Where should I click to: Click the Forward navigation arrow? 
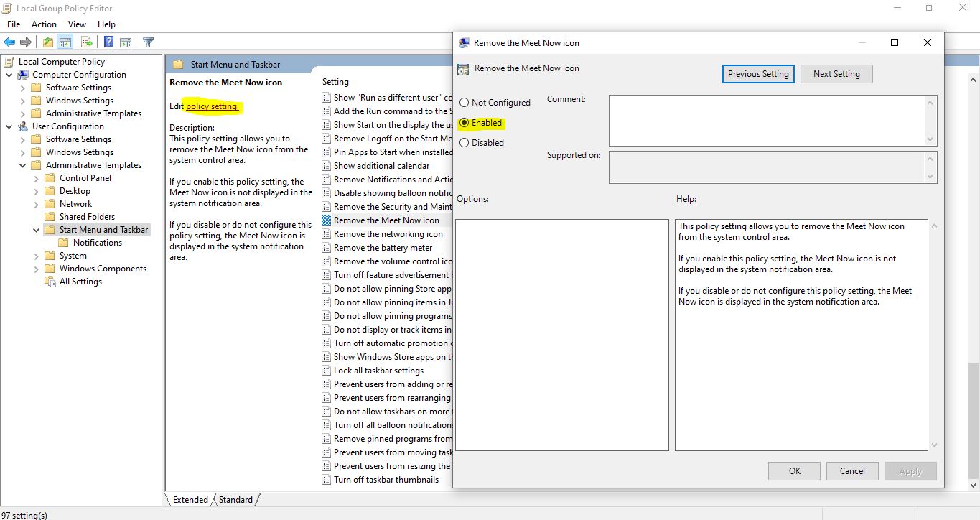[25, 42]
